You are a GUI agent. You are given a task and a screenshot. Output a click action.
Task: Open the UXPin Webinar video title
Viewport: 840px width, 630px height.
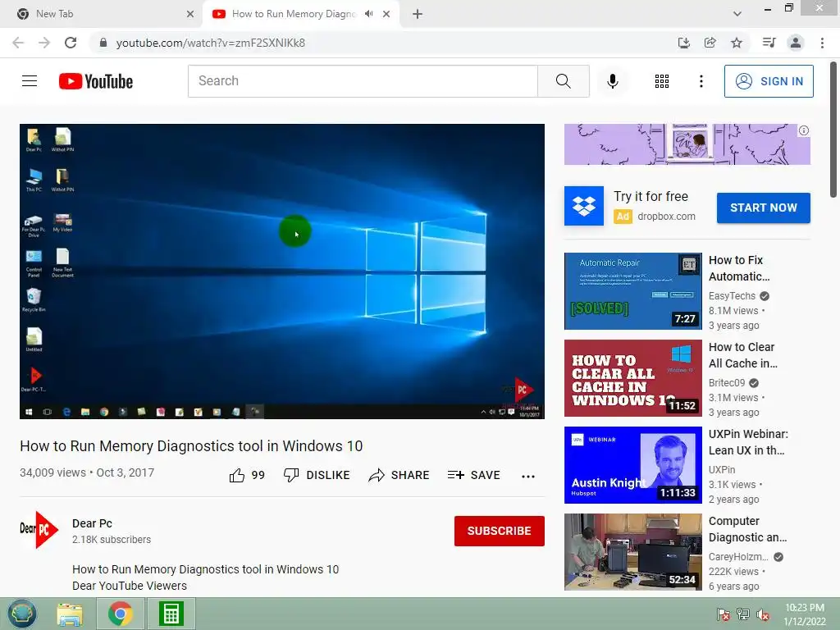coord(748,442)
